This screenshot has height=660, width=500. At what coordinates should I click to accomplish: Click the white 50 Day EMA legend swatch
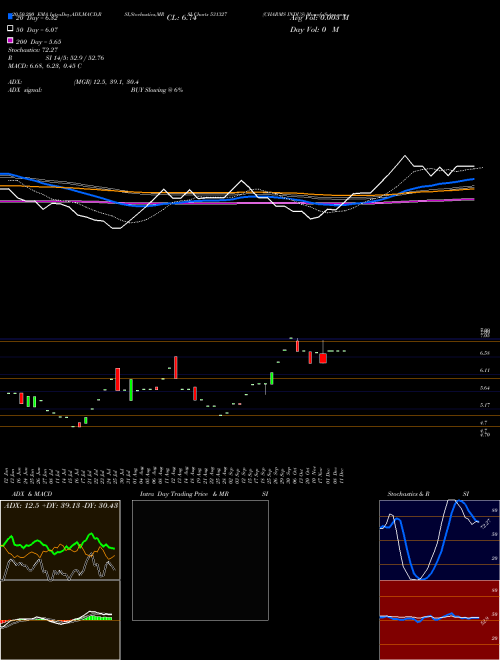[10, 29]
